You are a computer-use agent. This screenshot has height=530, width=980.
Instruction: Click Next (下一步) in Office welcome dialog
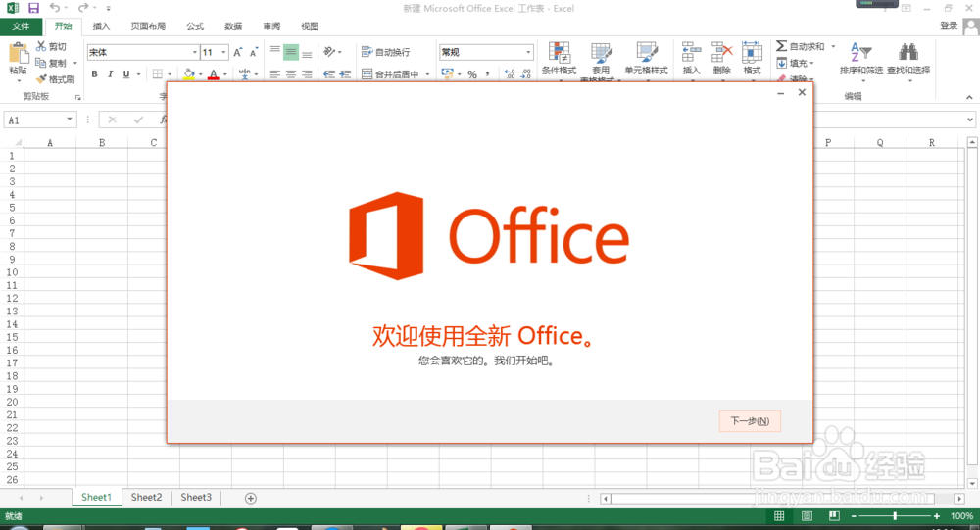point(750,420)
